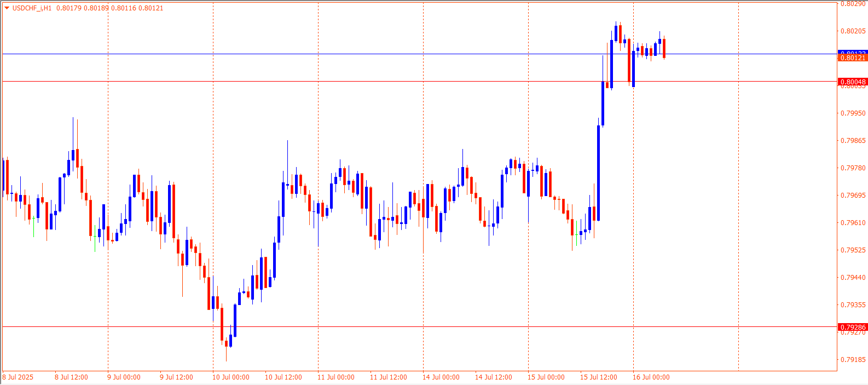Screen dimensions: 868x385
Task: Click the 0.79355 price axis label
Action: (853, 305)
